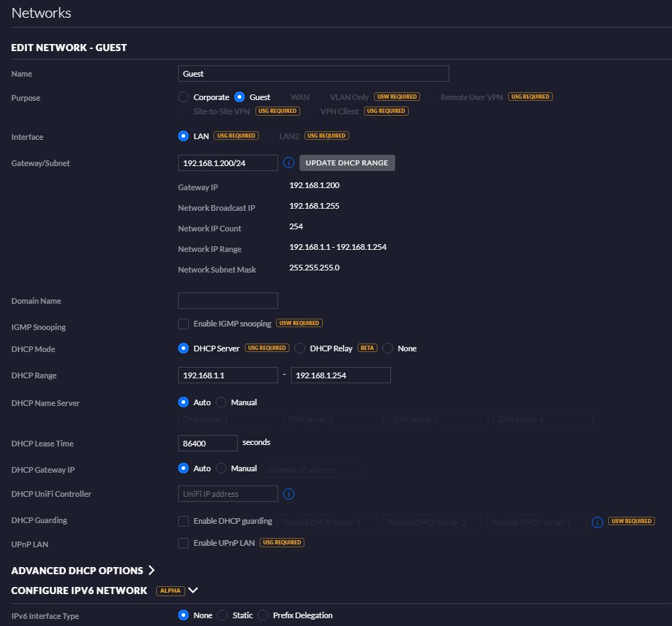Collapse Configure IPv6 Network section

(193, 591)
